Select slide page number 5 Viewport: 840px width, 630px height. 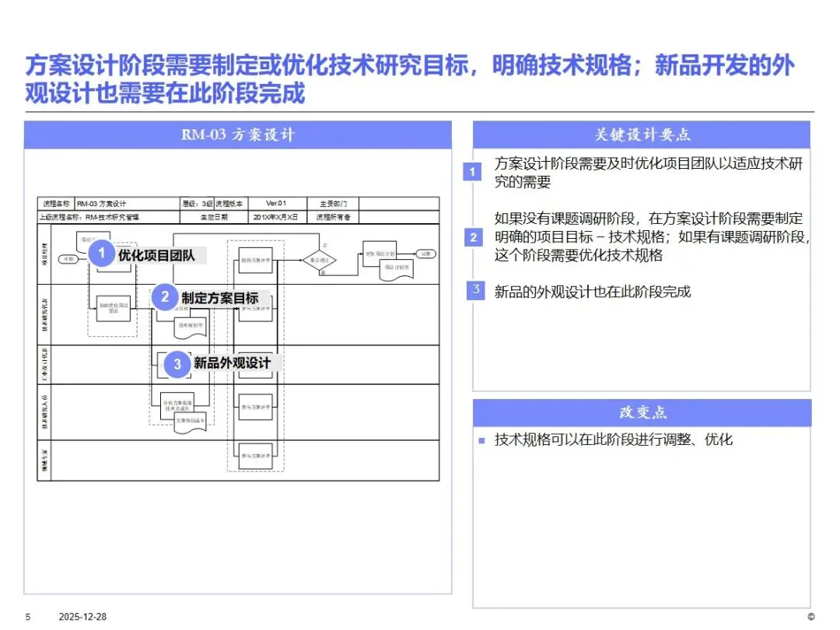[28, 617]
